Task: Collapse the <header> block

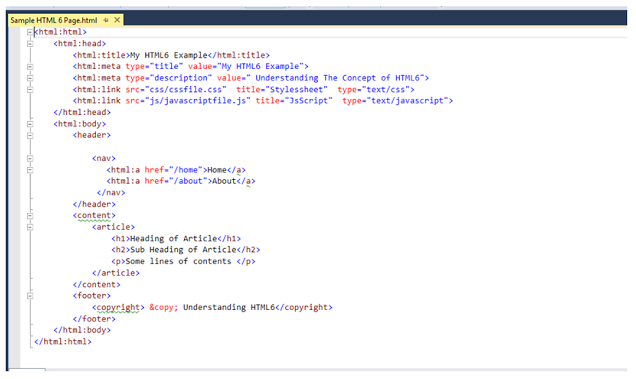Action: [x=30, y=136]
